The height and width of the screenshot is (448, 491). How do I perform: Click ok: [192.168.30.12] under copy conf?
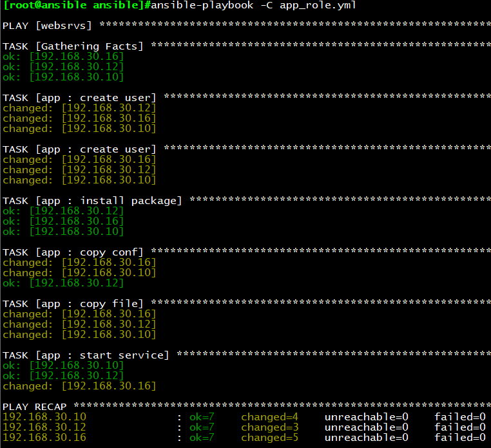pyautogui.click(x=63, y=283)
